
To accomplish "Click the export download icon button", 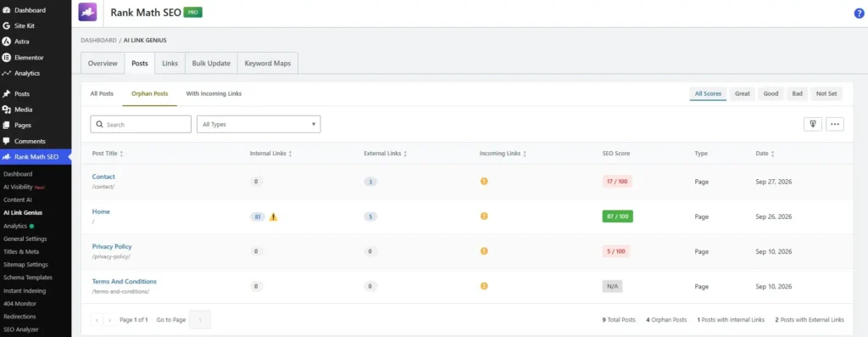I will 813,124.
